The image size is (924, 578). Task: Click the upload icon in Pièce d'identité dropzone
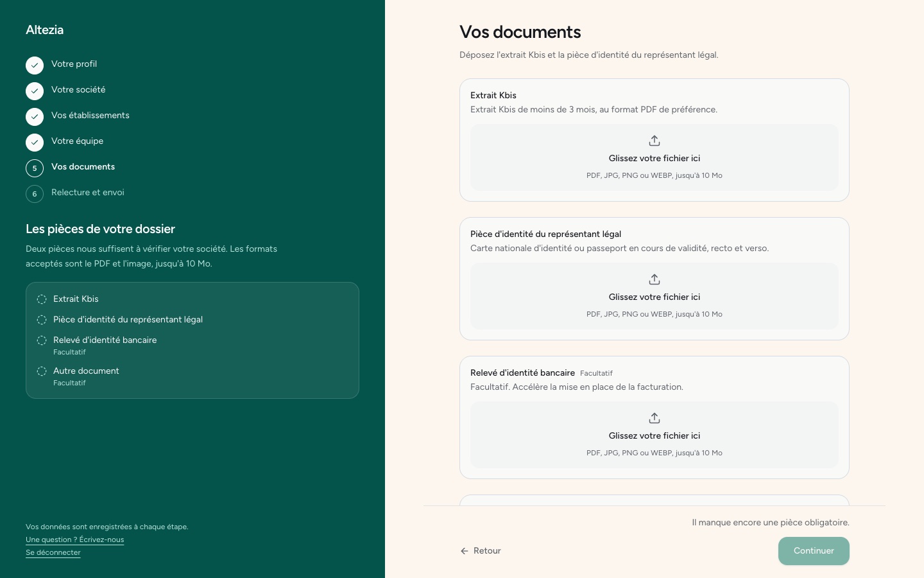(x=654, y=279)
